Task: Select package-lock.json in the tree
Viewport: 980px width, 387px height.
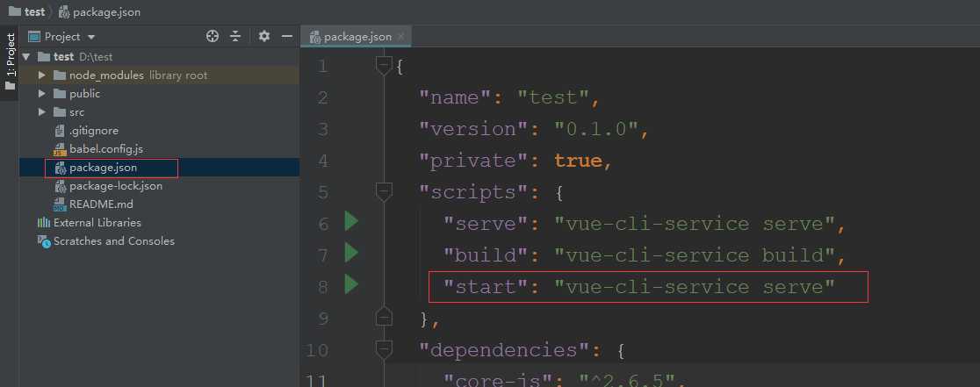Action: (x=116, y=186)
